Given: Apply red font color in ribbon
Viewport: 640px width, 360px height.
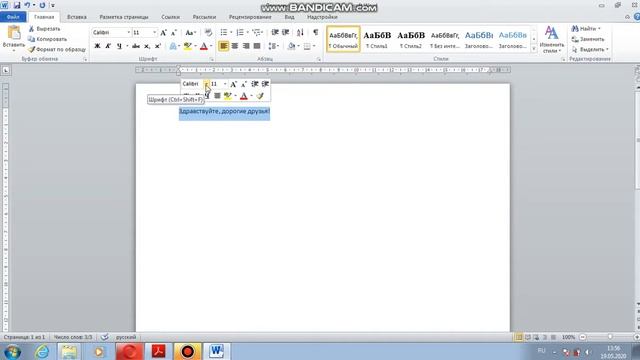Looking at the screenshot, I should [204, 46].
